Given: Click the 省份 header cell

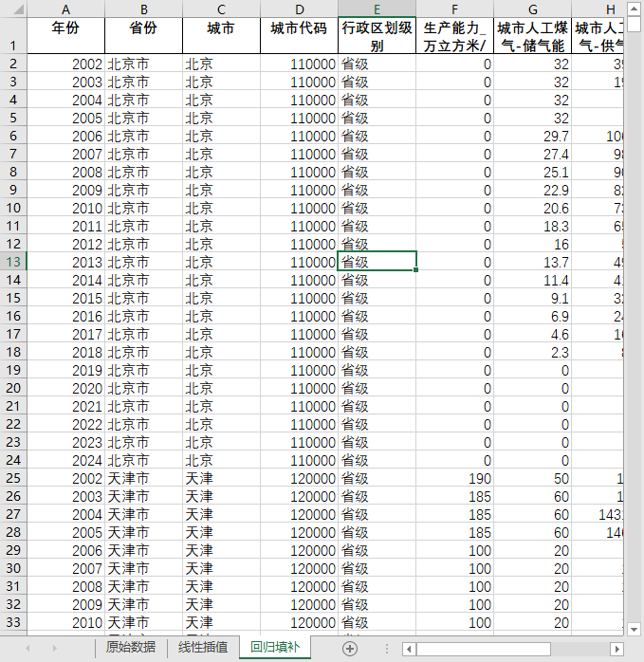Looking at the screenshot, I should click(143, 35).
